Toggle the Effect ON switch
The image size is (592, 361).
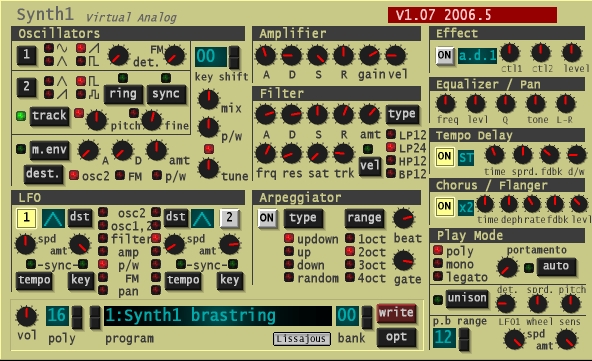point(444,56)
